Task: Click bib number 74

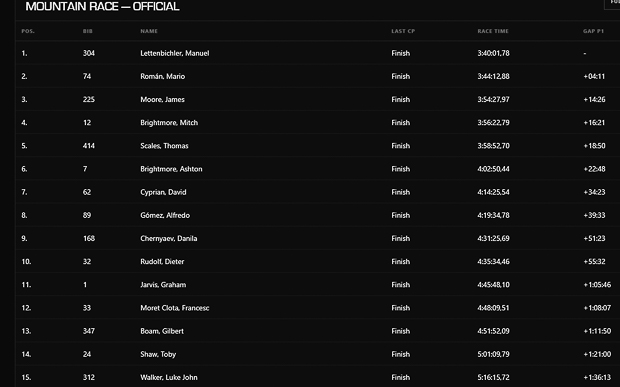Action: pos(87,76)
